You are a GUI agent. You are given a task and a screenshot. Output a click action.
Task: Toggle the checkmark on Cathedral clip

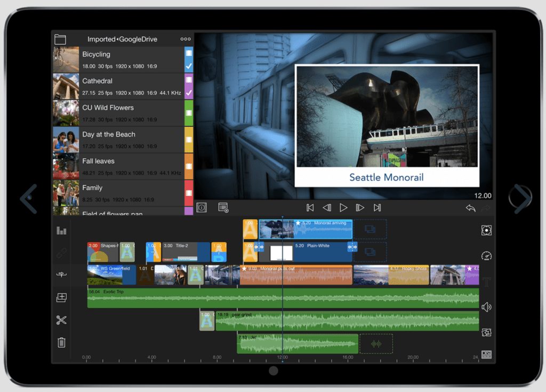click(x=188, y=93)
